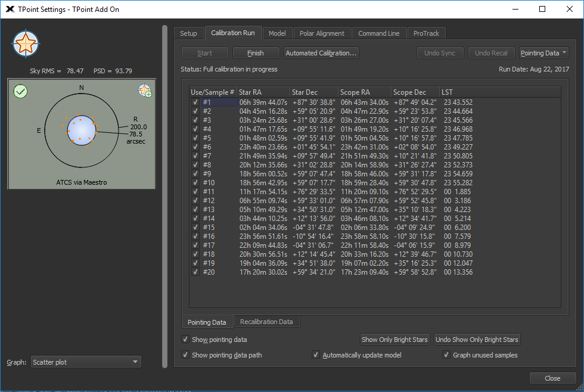Select Scope RA cell 06h 57m 07.90s
The height and width of the screenshot is (392, 584).
pyautogui.click(x=365, y=200)
